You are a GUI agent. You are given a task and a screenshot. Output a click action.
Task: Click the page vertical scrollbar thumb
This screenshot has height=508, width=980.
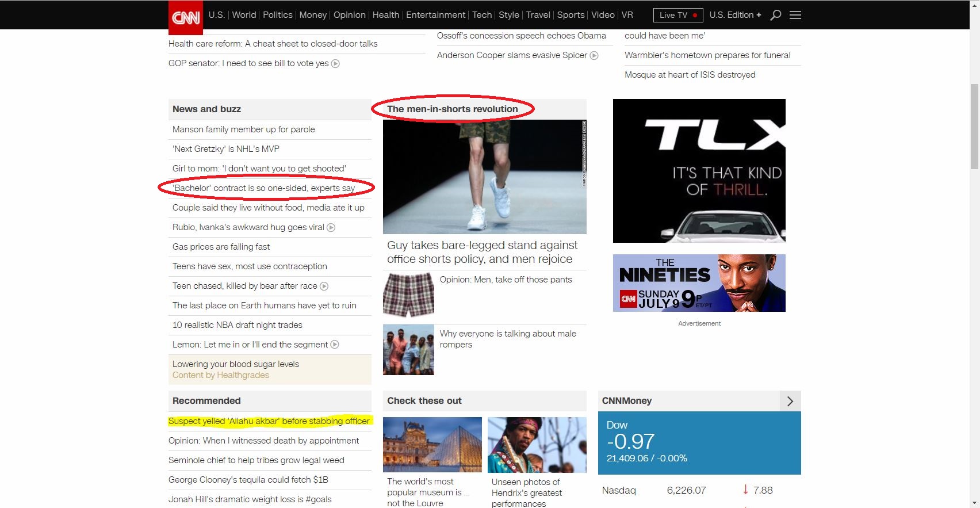974,125
